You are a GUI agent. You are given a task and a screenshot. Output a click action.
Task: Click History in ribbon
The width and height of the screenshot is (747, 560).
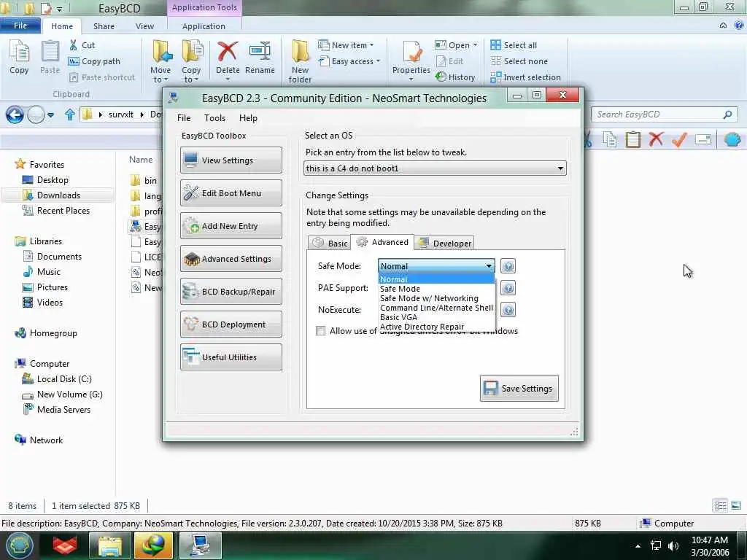point(455,77)
